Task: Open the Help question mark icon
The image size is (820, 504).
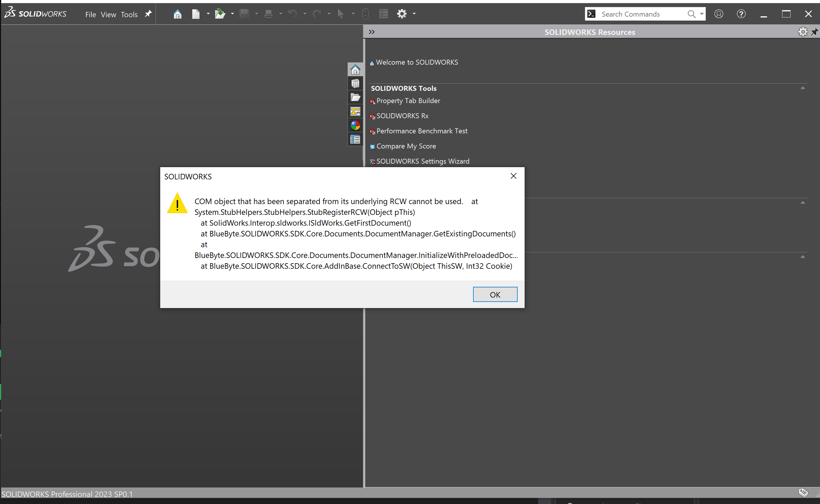Action: tap(741, 14)
